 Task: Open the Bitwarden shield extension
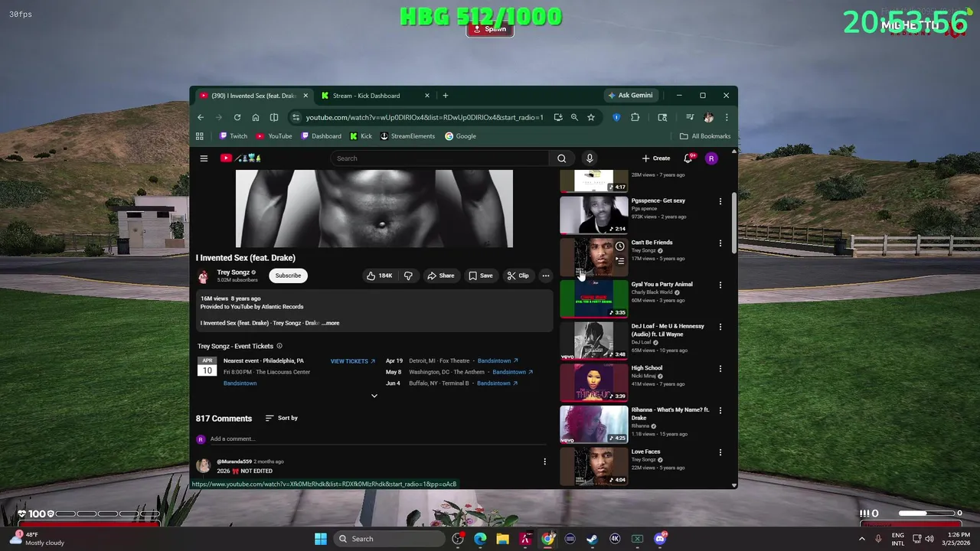pyautogui.click(x=616, y=117)
